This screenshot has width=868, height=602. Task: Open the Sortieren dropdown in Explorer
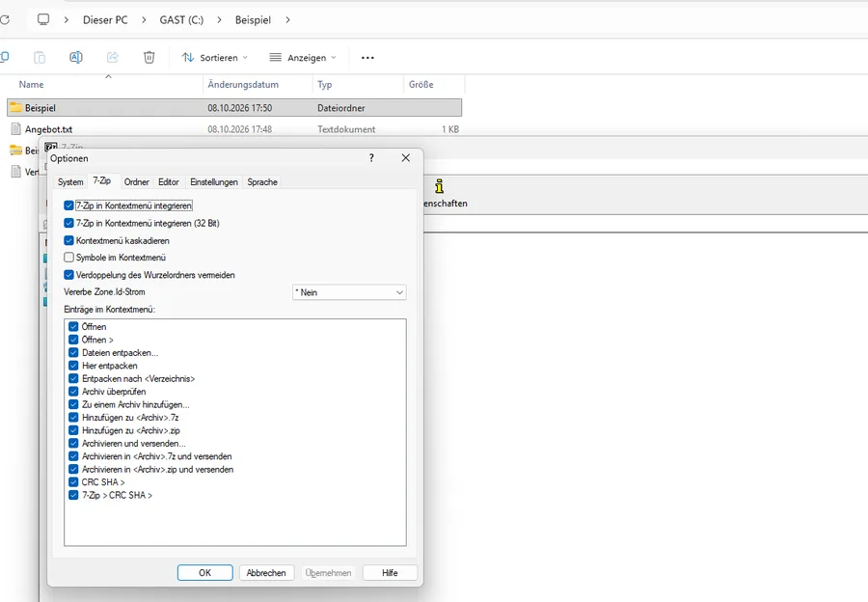tap(215, 58)
